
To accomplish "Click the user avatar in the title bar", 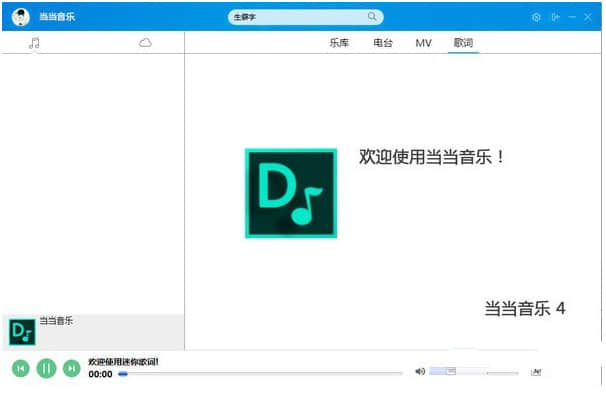I will (x=20, y=17).
